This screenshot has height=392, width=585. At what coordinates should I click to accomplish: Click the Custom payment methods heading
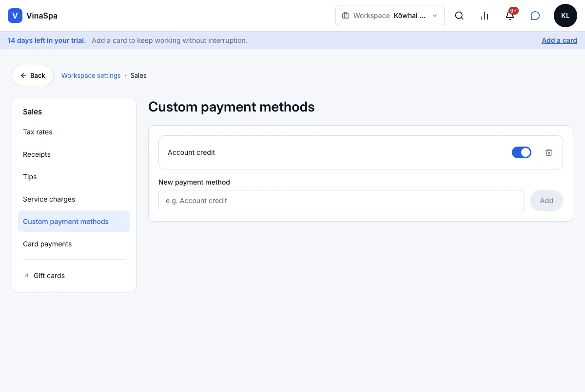[x=232, y=107]
